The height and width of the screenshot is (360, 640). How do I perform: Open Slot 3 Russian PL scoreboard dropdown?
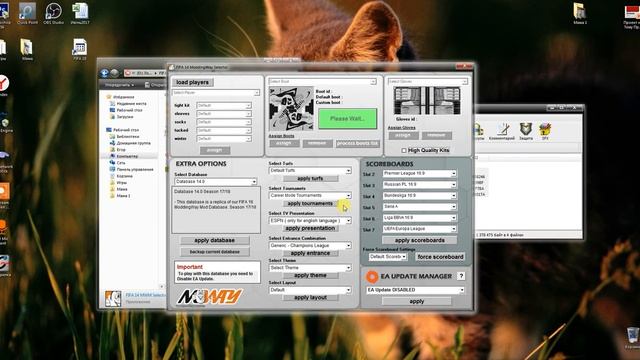click(x=419, y=184)
